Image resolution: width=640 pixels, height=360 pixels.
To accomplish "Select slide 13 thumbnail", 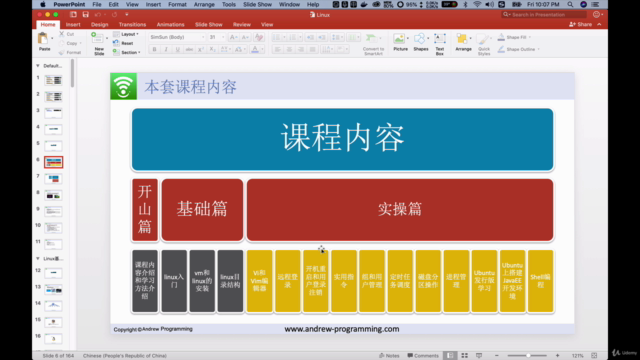I will click(53, 290).
